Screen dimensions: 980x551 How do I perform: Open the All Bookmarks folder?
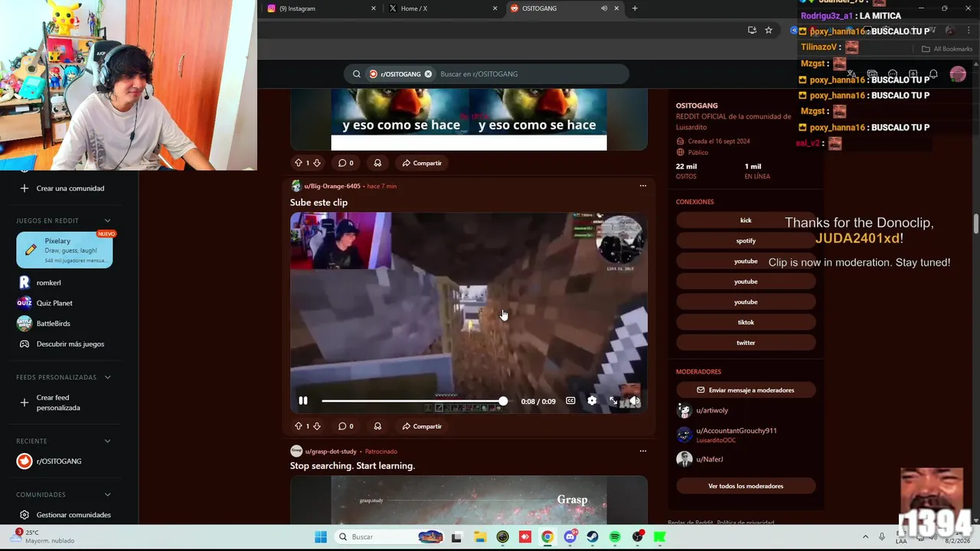(x=947, y=49)
